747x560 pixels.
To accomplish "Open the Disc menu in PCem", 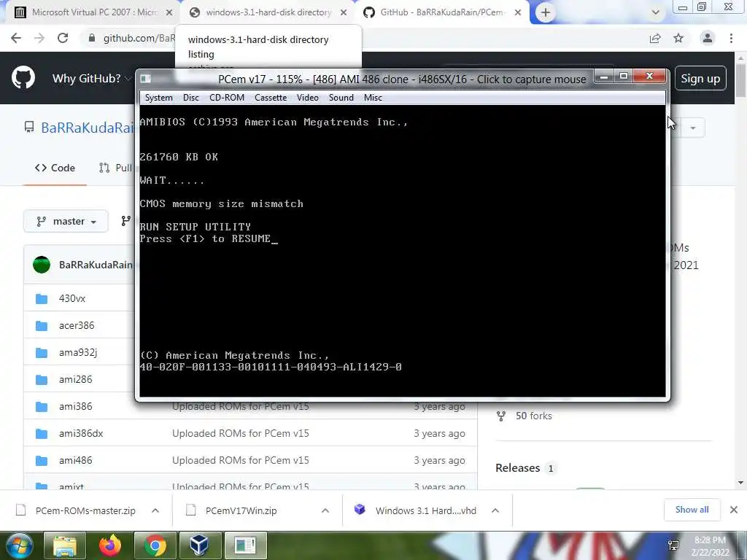I will 191,98.
